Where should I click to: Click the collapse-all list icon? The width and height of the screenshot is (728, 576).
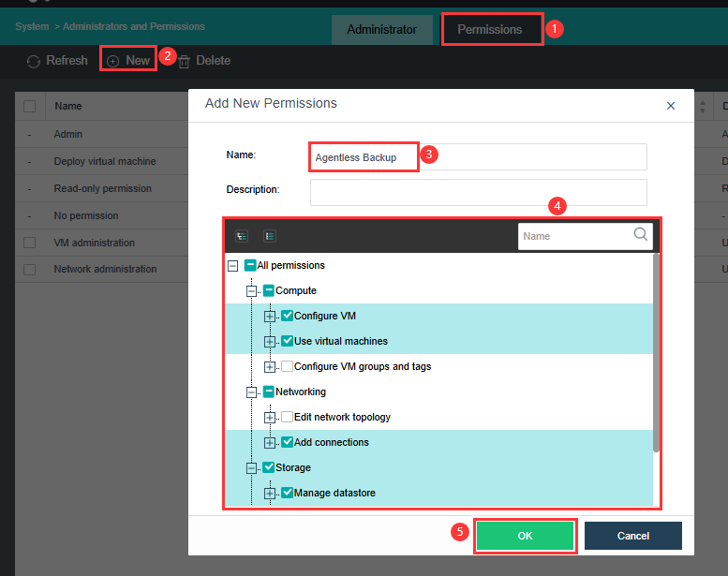[x=270, y=236]
